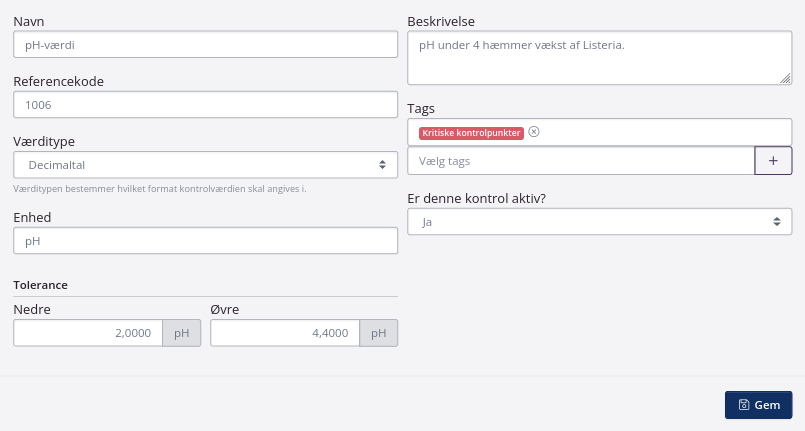Click the Tolerance section heading
This screenshot has height=431, width=805.
[40, 285]
